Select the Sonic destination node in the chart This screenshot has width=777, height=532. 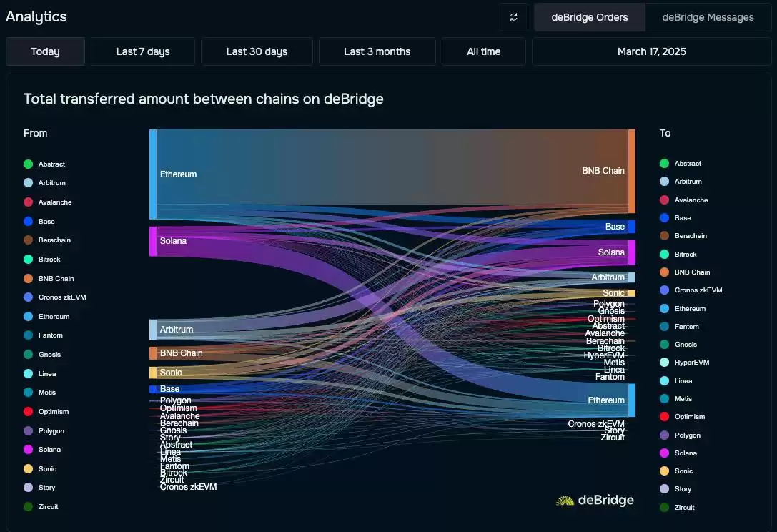(632, 293)
